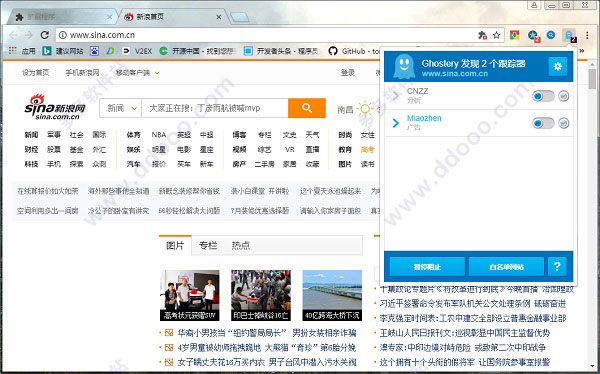
Task: Switch to the extensions tab
Action: click(x=63, y=17)
